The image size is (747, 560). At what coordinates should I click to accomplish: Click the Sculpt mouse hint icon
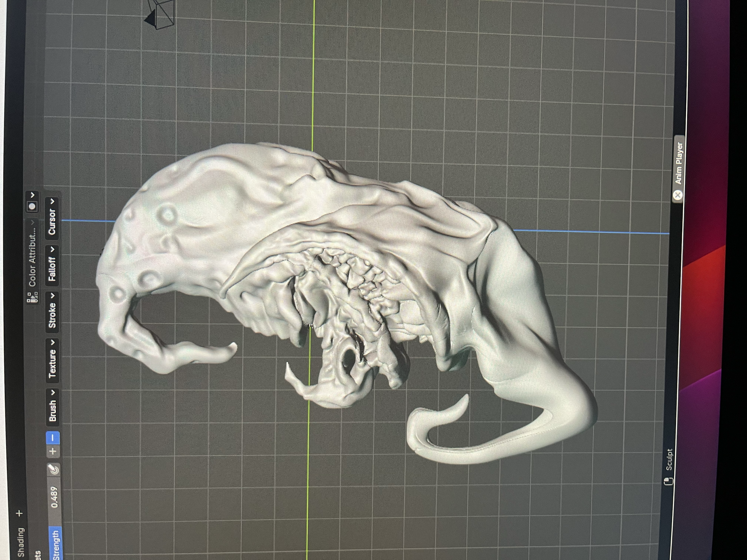(x=668, y=481)
